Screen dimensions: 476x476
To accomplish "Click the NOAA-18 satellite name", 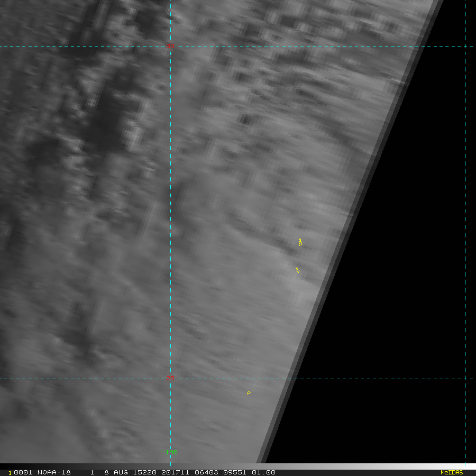I will point(54,472).
